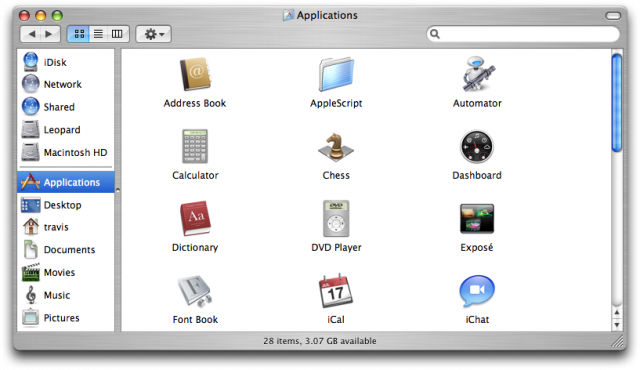
Task: Go forward with the right arrow button
Action: (x=50, y=34)
